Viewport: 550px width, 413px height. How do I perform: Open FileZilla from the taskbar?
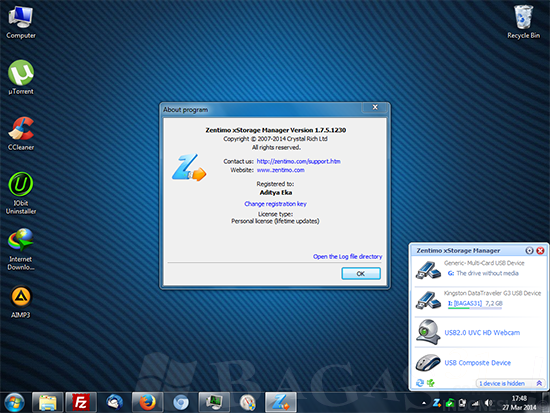(x=81, y=402)
